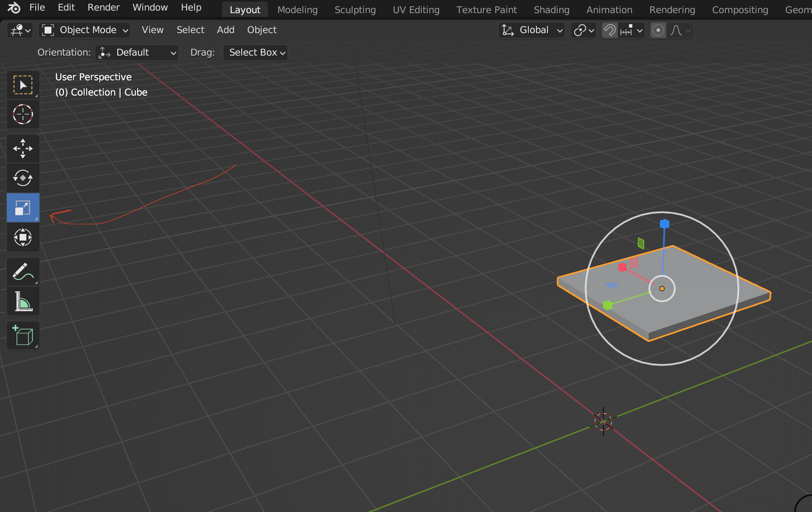Open the Window menu
The height and width of the screenshot is (512, 812).
(150, 8)
